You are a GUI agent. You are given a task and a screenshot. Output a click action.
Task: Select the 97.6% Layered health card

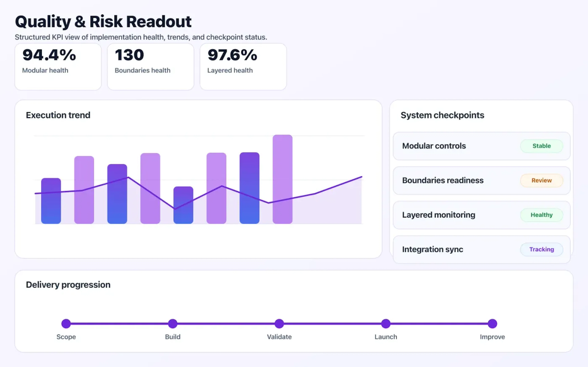point(243,66)
